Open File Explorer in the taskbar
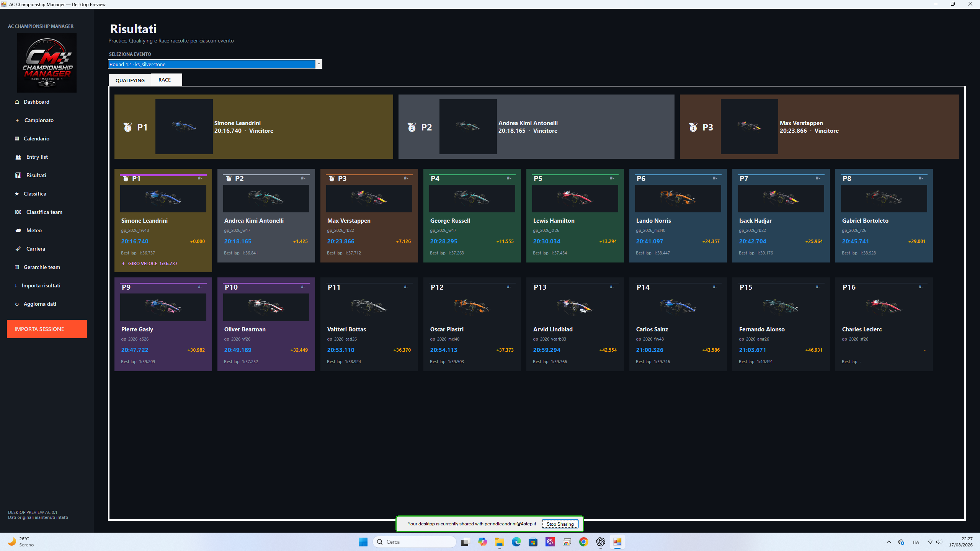This screenshot has width=980, height=551. pyautogui.click(x=499, y=542)
